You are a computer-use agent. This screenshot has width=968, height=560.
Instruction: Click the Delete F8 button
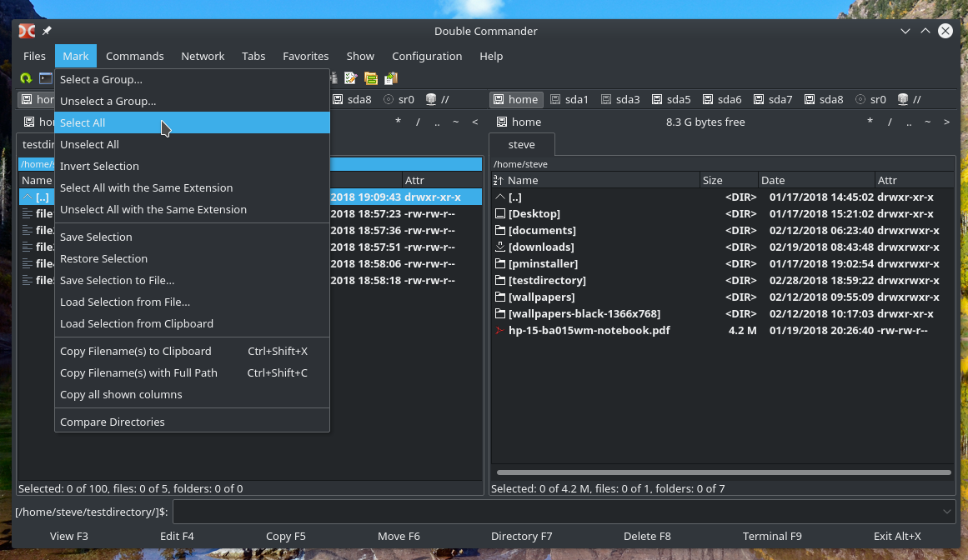click(x=647, y=536)
